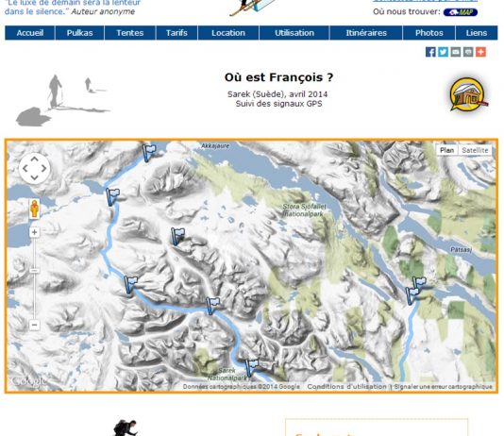Click the map pan arrows control
This screenshot has width=504, height=436.
click(34, 168)
